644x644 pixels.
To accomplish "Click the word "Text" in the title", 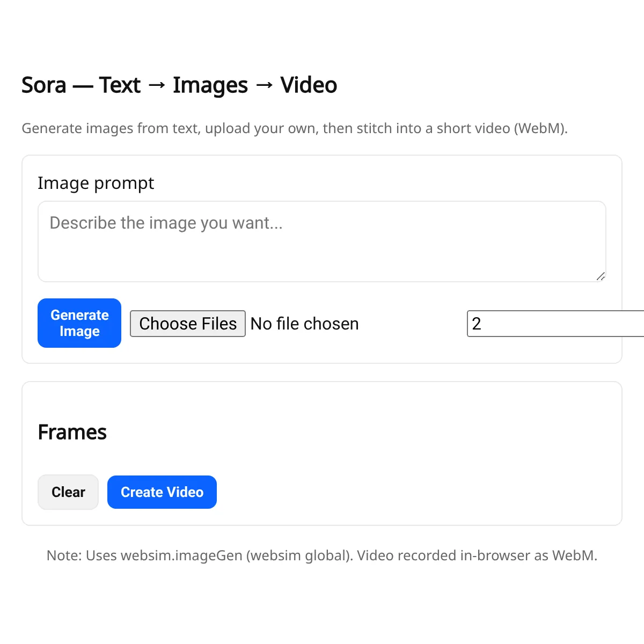I will click(120, 85).
